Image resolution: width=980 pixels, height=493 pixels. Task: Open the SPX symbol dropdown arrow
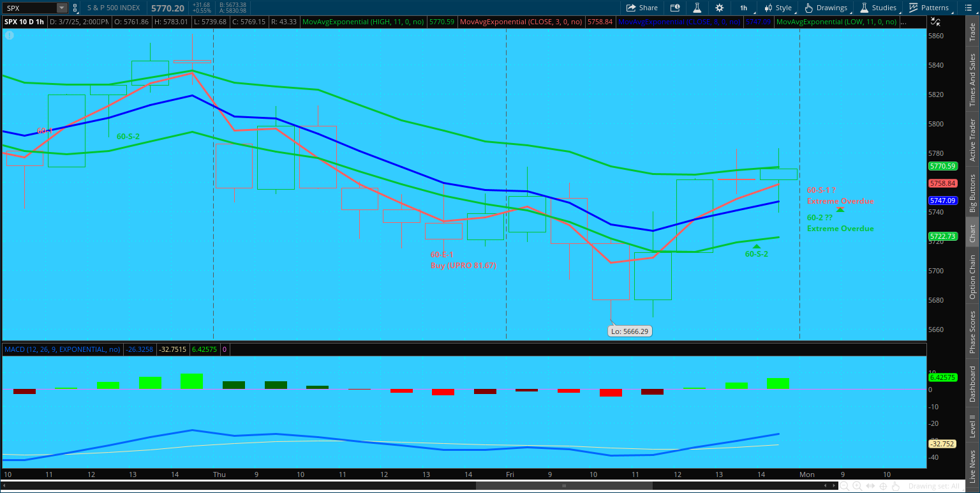pos(61,8)
